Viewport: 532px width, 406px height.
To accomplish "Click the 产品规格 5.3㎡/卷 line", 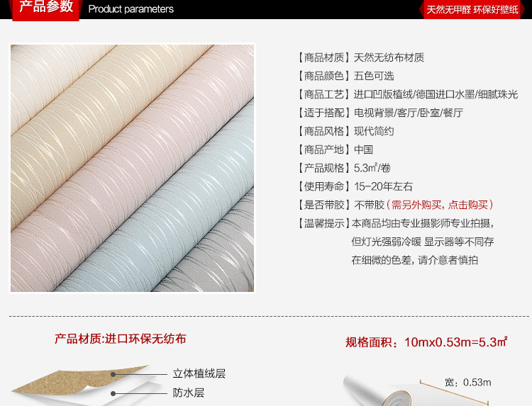I will (x=344, y=168).
